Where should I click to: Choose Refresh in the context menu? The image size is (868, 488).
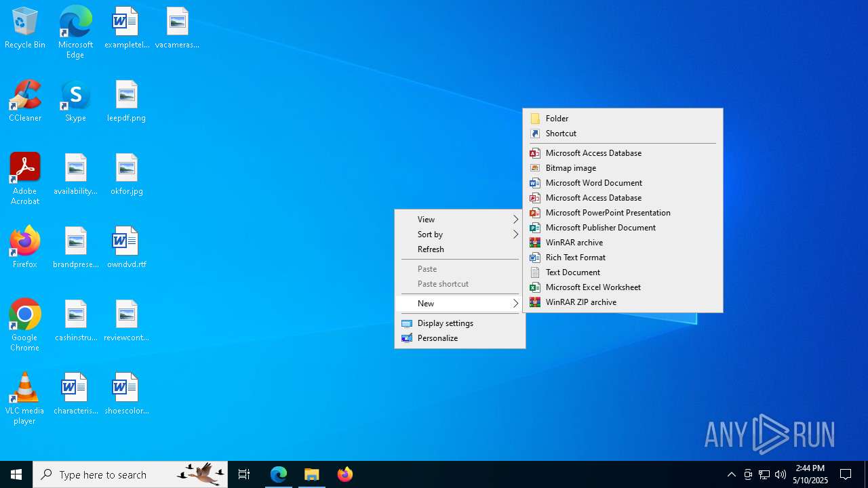(x=460, y=249)
